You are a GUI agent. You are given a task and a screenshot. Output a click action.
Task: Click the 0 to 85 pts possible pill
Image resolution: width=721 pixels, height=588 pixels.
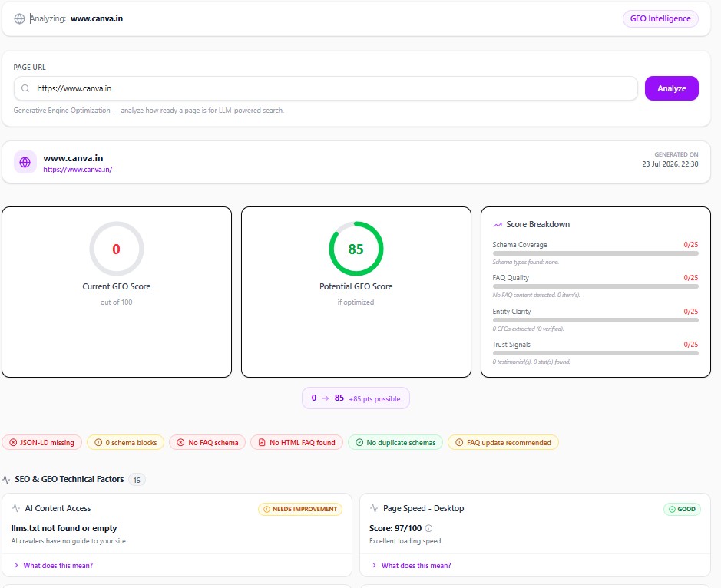pyautogui.click(x=356, y=398)
